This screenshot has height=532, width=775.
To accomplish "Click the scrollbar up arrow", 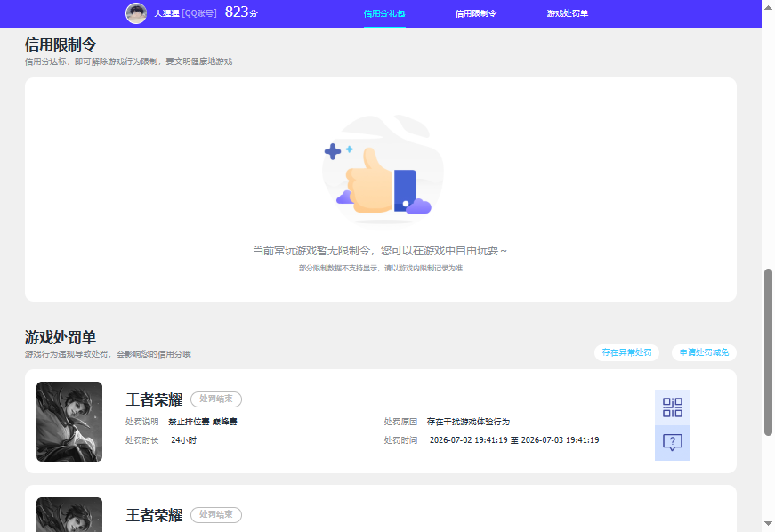I will click(768, 7).
